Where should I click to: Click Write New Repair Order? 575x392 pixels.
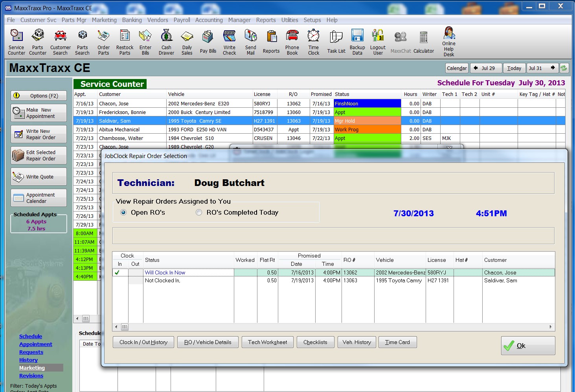[x=39, y=134]
